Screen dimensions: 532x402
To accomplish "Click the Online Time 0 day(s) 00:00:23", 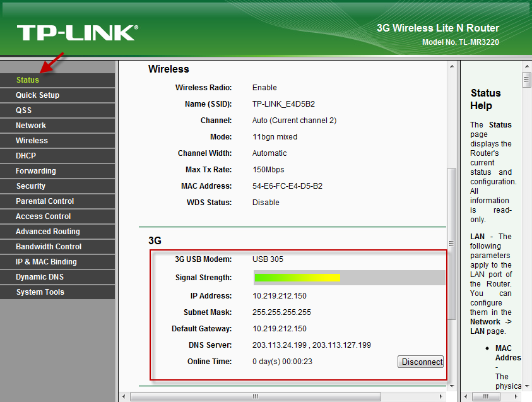I will pos(282,362).
